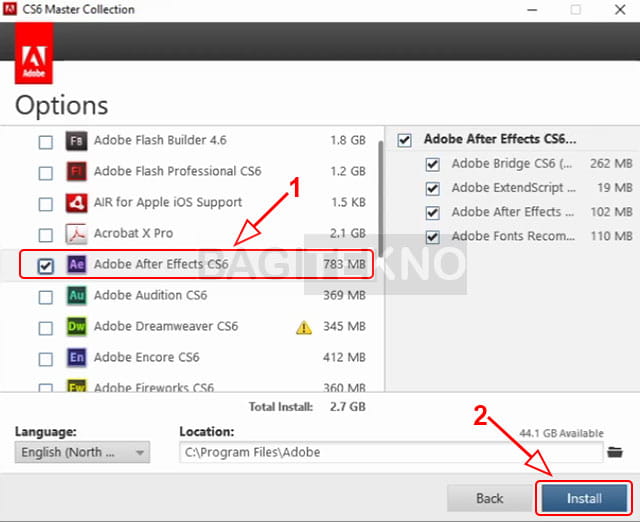Select 'AIR for Apple iOS Support' text
The width and height of the screenshot is (640, 522).
tap(168, 202)
